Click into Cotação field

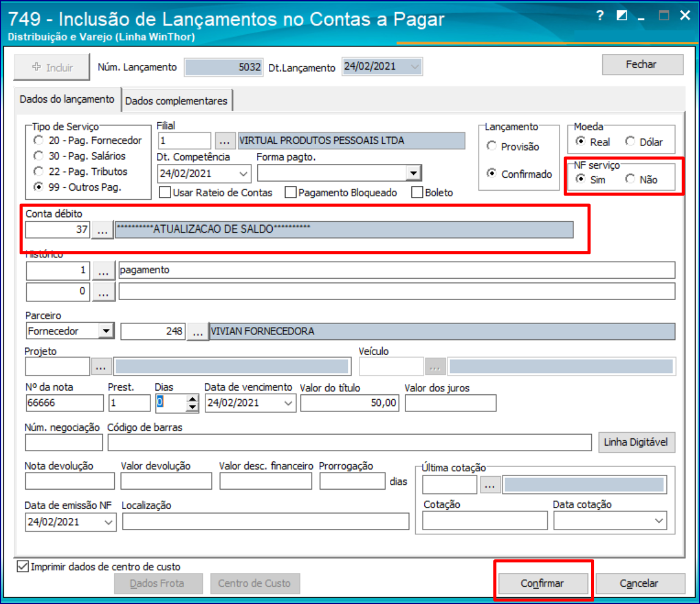pos(485,521)
